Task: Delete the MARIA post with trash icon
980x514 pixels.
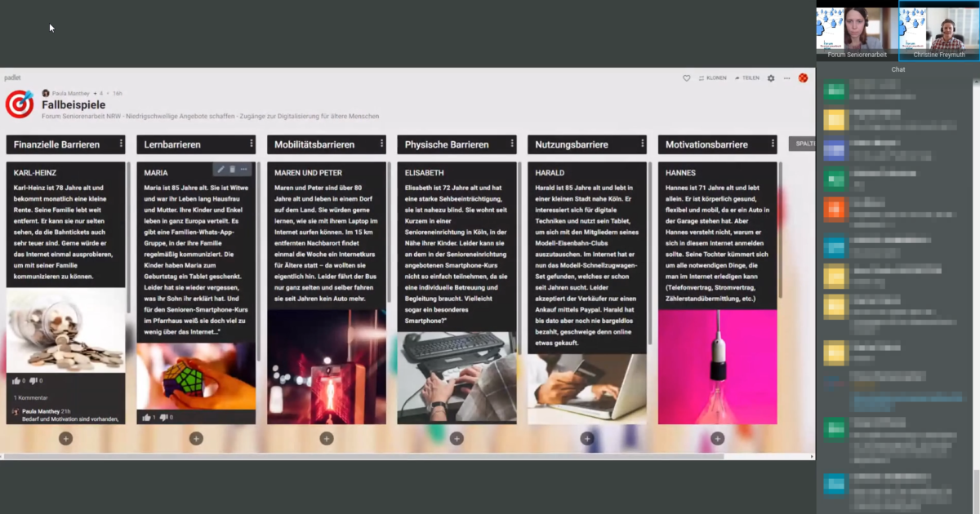Action: (x=232, y=170)
